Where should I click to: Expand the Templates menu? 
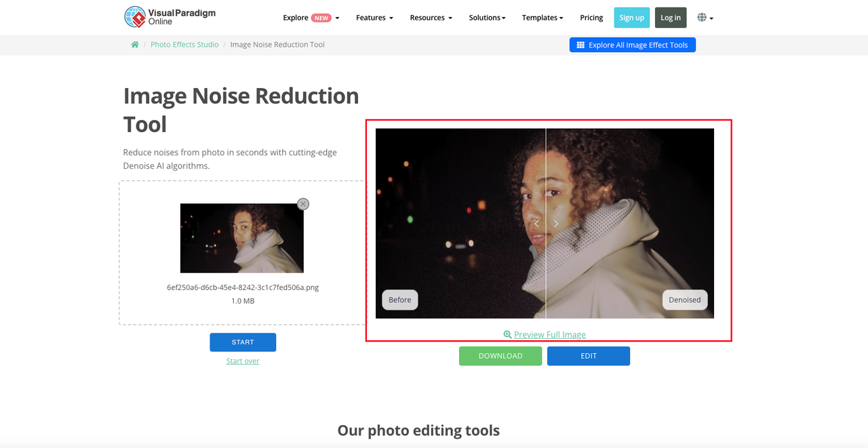[542, 18]
